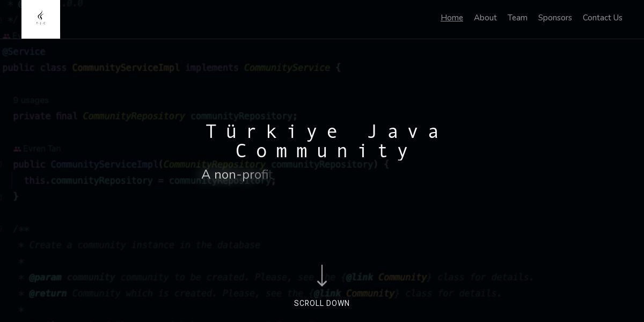The image size is (644, 322).
Task: Navigate to Sponsors
Action: tap(555, 18)
